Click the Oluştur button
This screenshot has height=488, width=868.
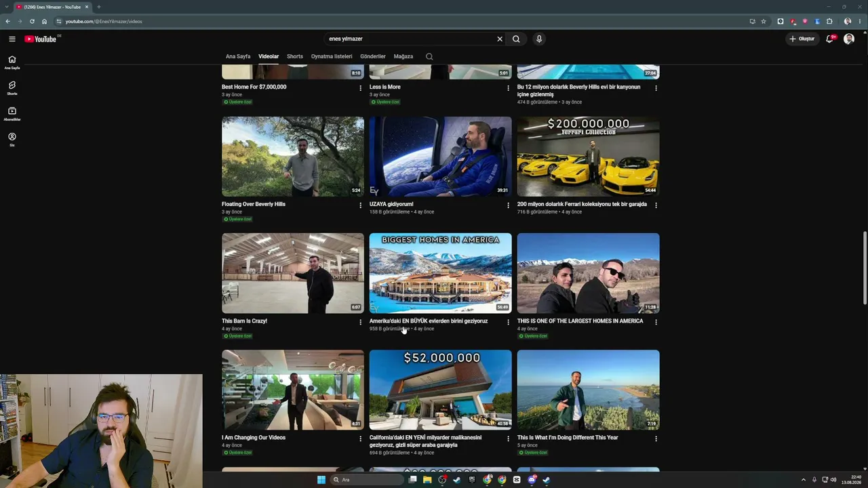pyautogui.click(x=802, y=39)
